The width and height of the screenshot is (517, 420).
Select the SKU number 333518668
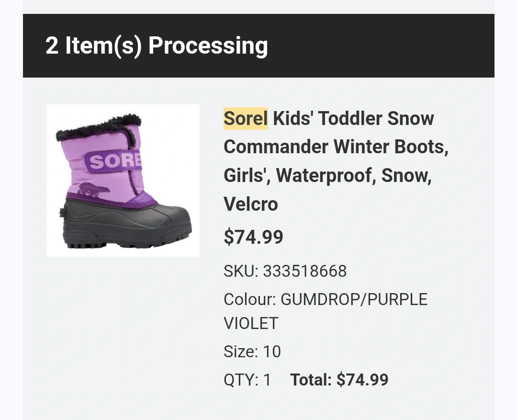(x=304, y=272)
